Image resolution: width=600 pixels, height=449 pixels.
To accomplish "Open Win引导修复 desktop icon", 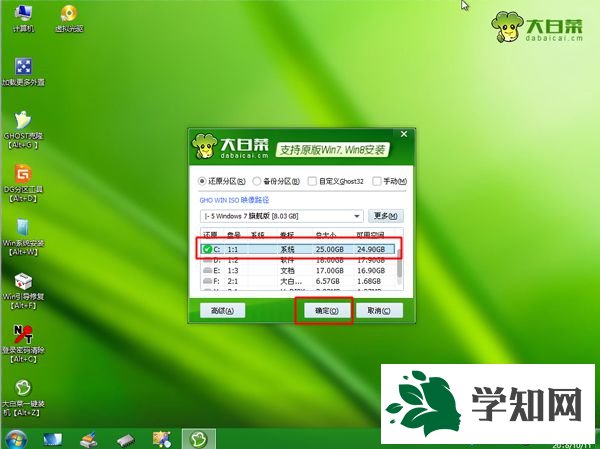I will pos(23,291).
